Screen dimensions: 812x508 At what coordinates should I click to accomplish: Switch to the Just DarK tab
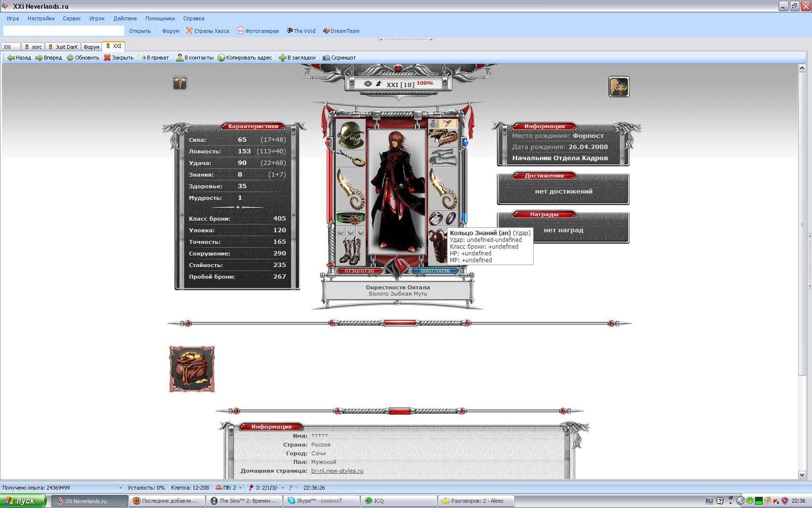pos(63,47)
